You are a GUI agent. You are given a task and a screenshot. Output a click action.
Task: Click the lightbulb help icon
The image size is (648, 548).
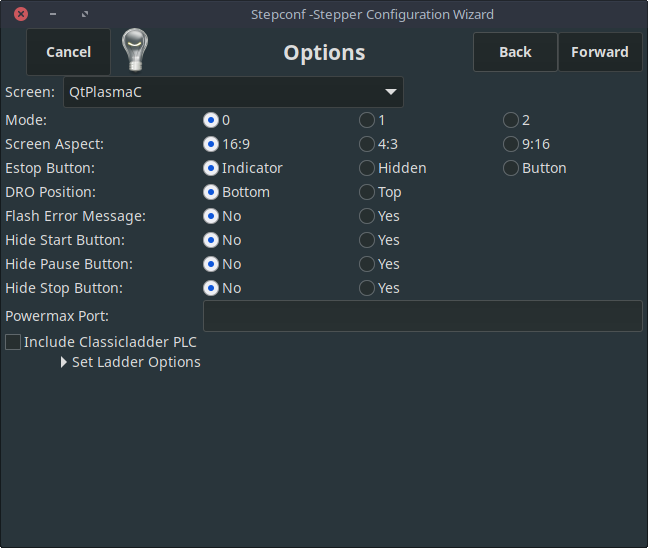[135, 51]
